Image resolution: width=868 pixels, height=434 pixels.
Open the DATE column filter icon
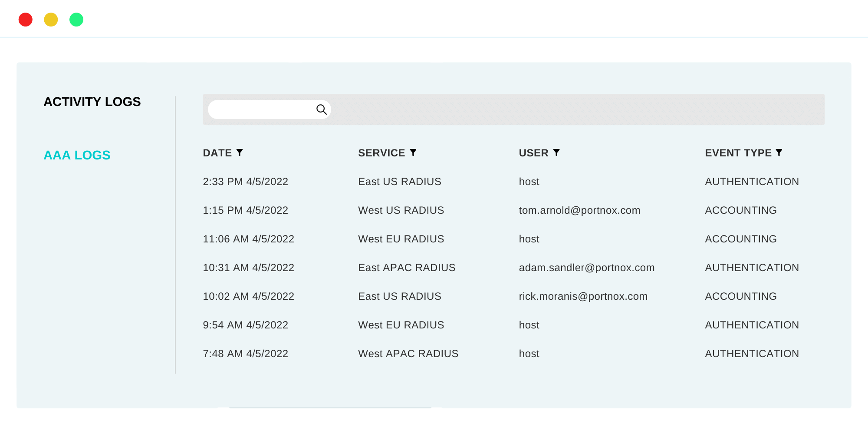tap(240, 152)
